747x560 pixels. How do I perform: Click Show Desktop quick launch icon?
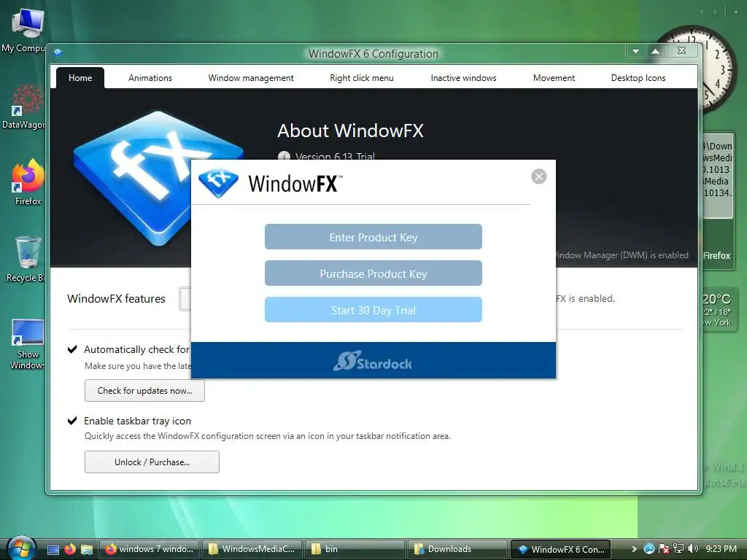tap(53, 550)
